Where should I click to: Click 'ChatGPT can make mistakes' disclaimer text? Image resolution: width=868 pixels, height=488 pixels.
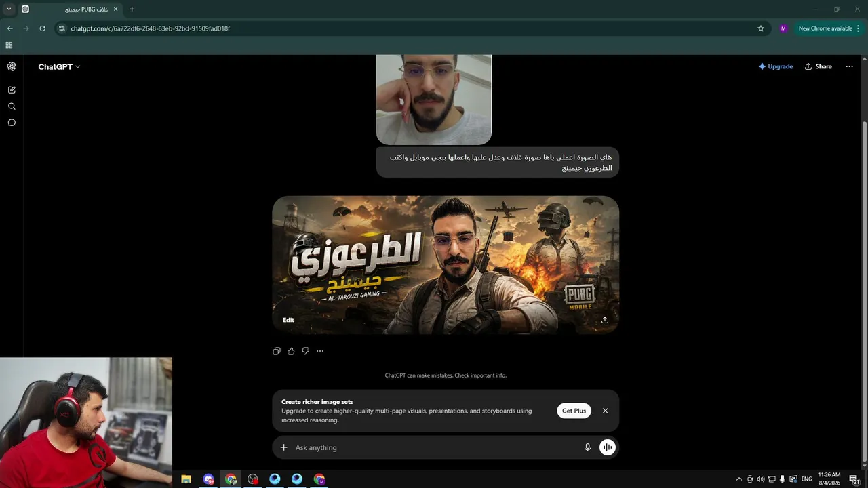(446, 375)
